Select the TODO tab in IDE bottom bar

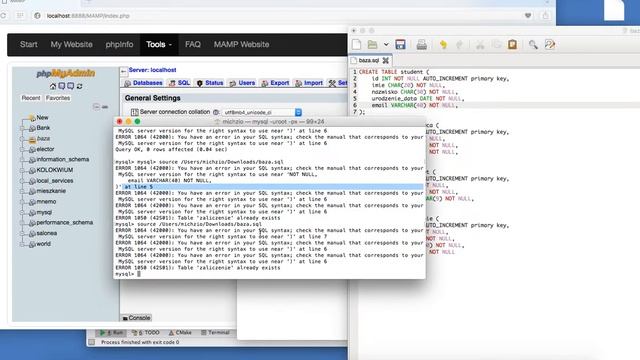point(146,333)
